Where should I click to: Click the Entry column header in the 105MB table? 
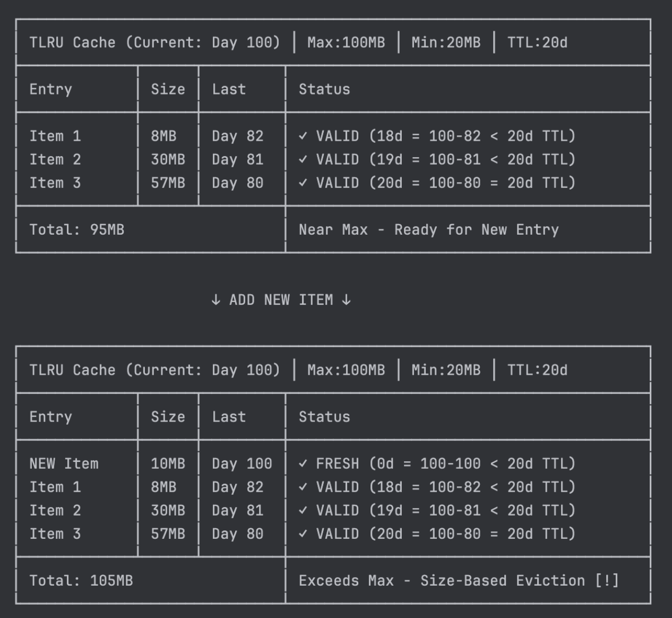(x=50, y=417)
